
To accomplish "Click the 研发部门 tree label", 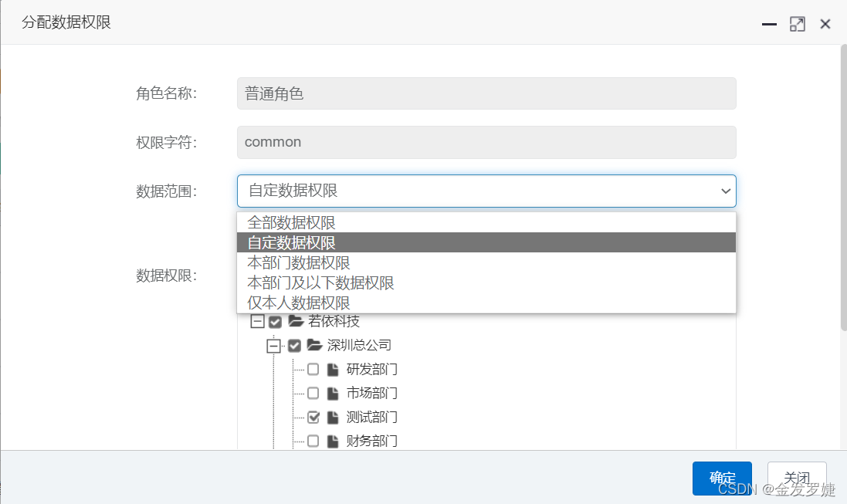I will (371, 370).
